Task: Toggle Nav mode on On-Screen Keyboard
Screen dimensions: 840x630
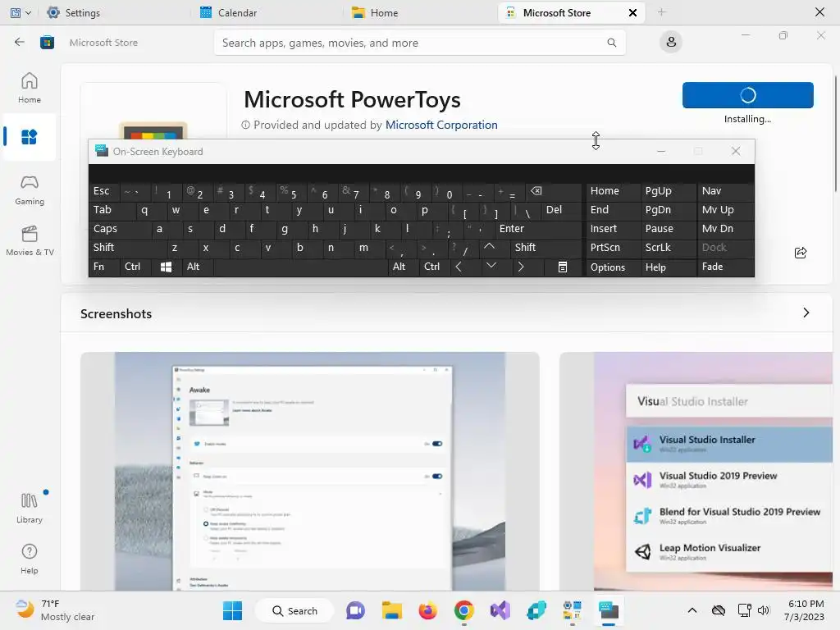Action: (x=725, y=191)
